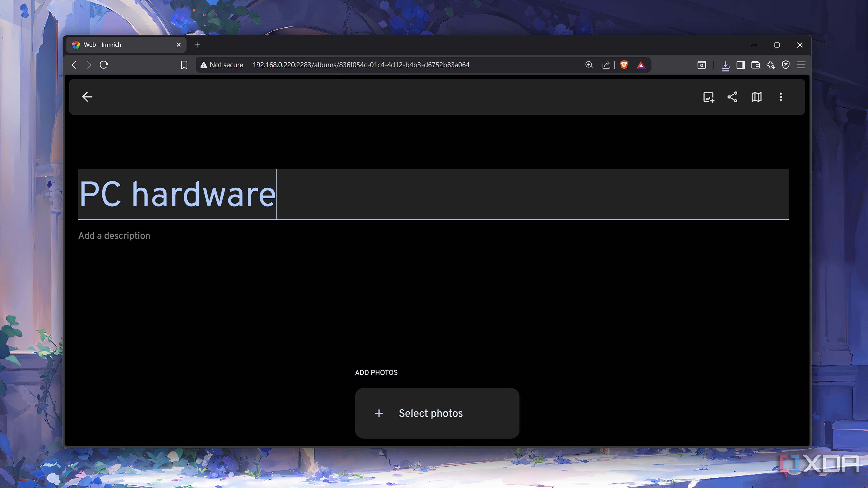
Task: Click the browser back navigation arrow
Action: [x=74, y=65]
